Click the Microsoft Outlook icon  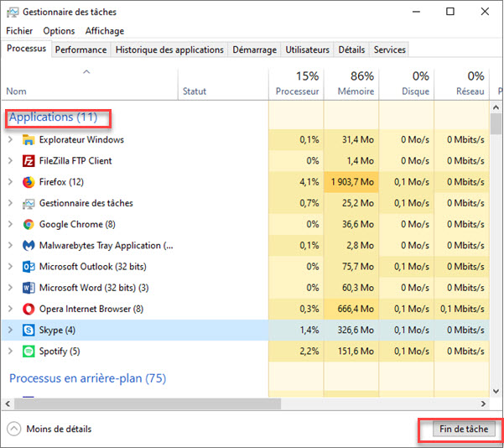29,267
